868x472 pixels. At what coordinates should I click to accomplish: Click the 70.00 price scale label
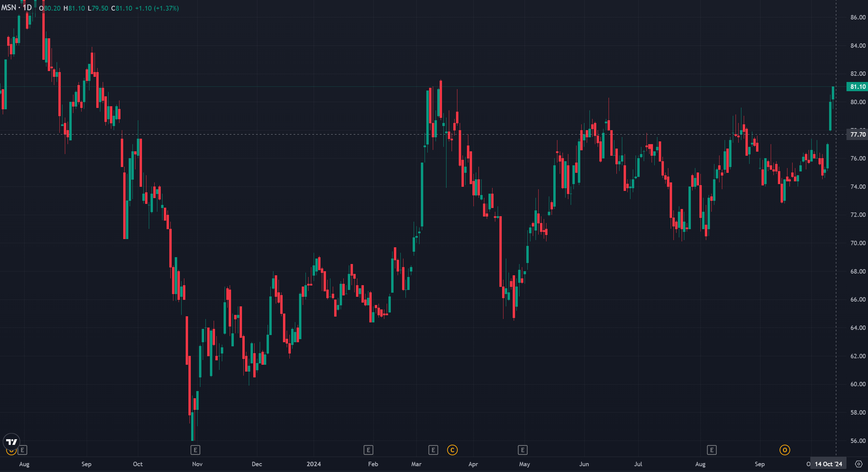tap(858, 243)
